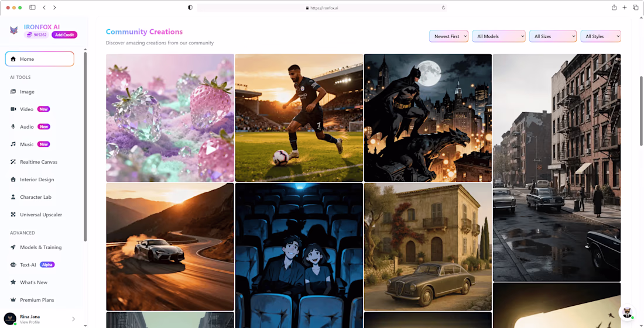644x328 pixels.
Task: Click the main page vertical scrollbar
Action: tap(642, 111)
